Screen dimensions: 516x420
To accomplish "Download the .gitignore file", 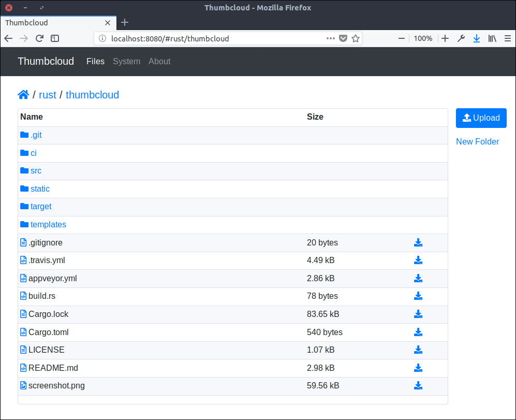I will 418,243.
